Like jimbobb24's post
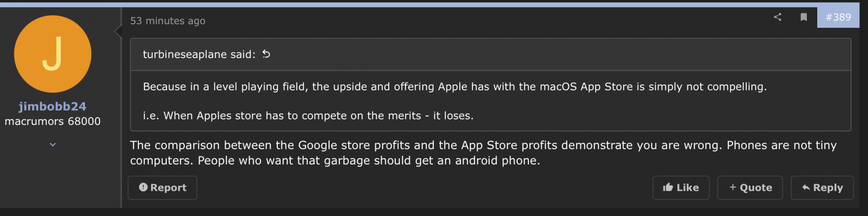 coord(681,187)
